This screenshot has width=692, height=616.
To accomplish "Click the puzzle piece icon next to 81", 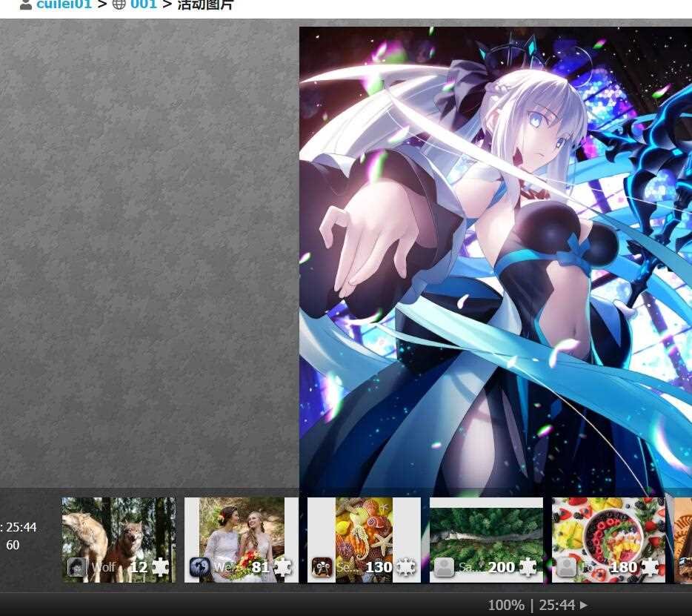I will [x=283, y=567].
